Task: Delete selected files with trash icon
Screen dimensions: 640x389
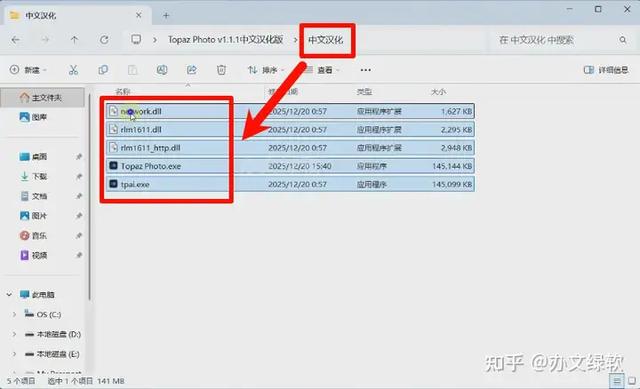Action: (x=221, y=70)
